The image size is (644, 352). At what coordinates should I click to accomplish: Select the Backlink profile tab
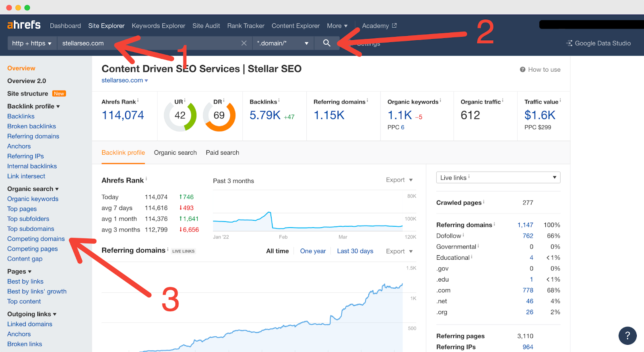pos(123,153)
